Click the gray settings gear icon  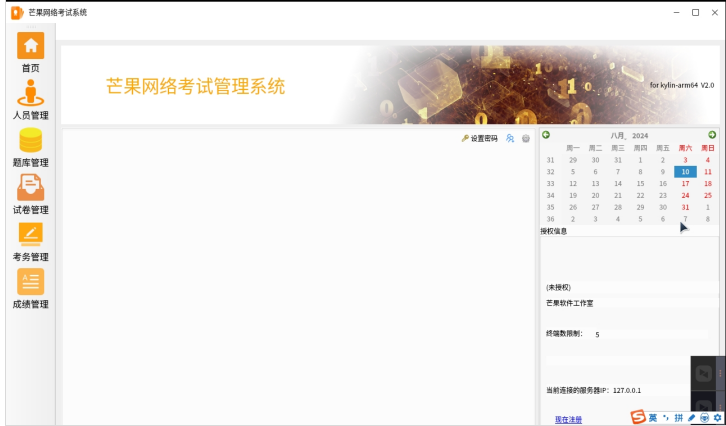point(526,138)
